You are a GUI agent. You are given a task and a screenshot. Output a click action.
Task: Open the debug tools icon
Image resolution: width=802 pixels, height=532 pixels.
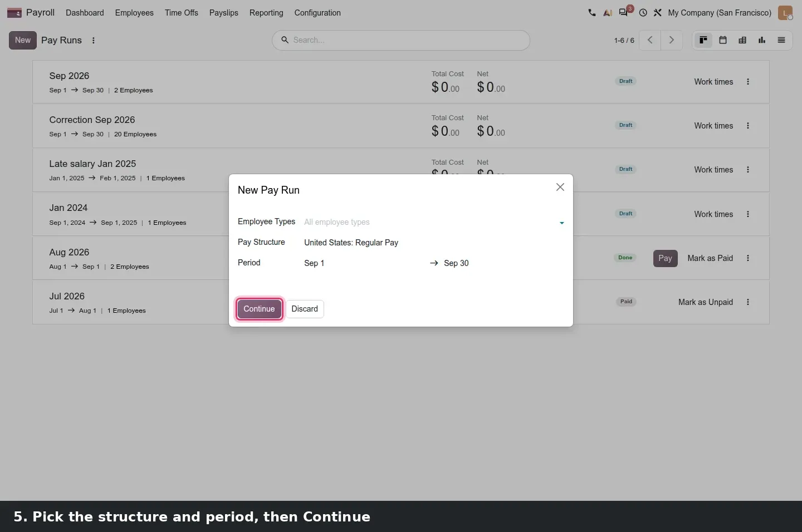(x=658, y=13)
